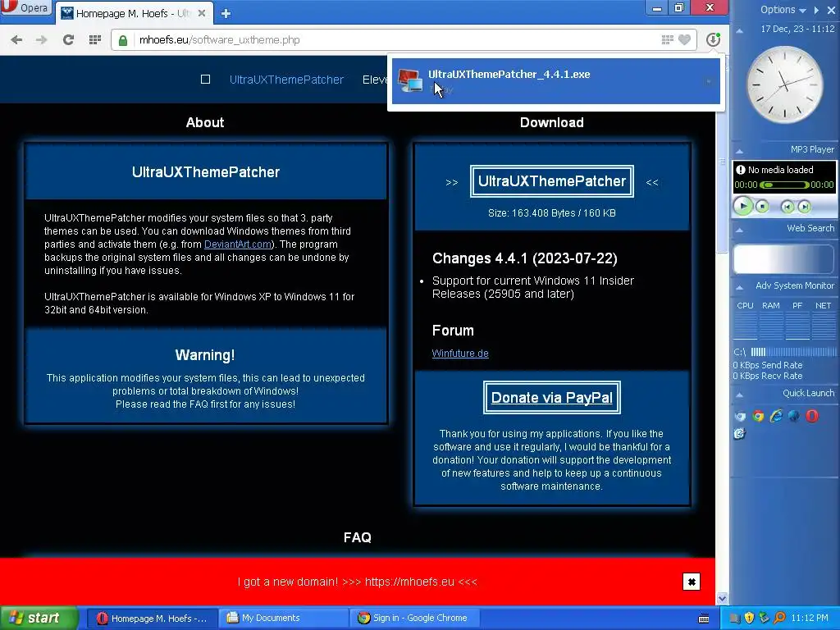
Task: Click the green padlock security icon
Action: click(123, 40)
